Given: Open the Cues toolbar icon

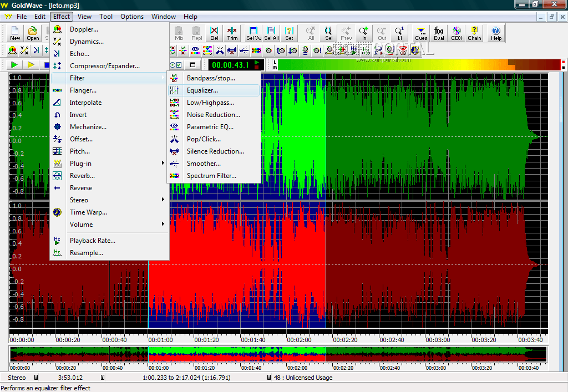Looking at the screenshot, I should point(421,33).
